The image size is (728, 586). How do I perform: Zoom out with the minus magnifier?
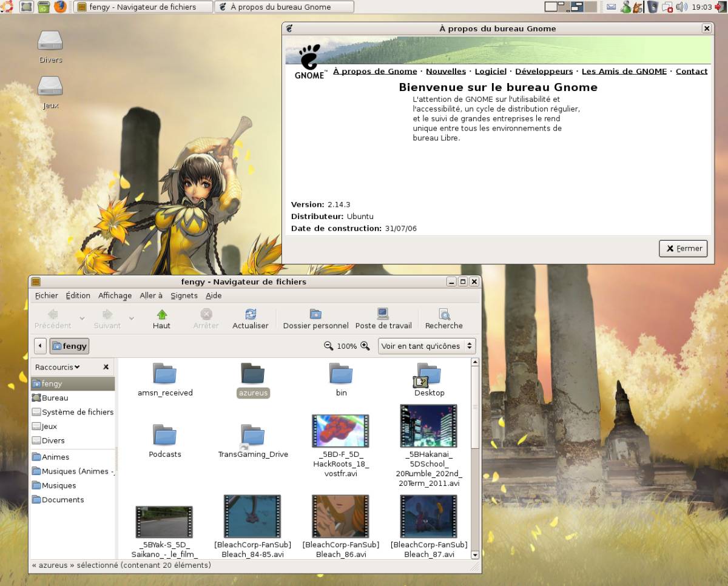(x=328, y=346)
